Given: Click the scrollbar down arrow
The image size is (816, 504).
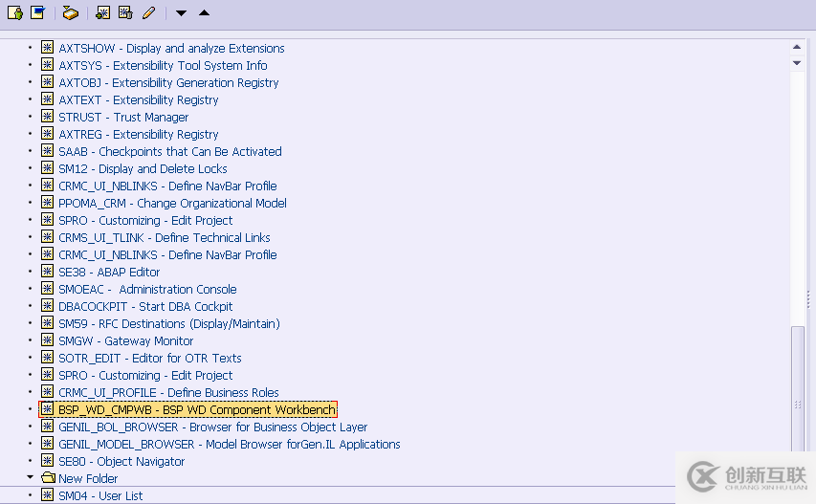Looking at the screenshot, I should tap(797, 63).
